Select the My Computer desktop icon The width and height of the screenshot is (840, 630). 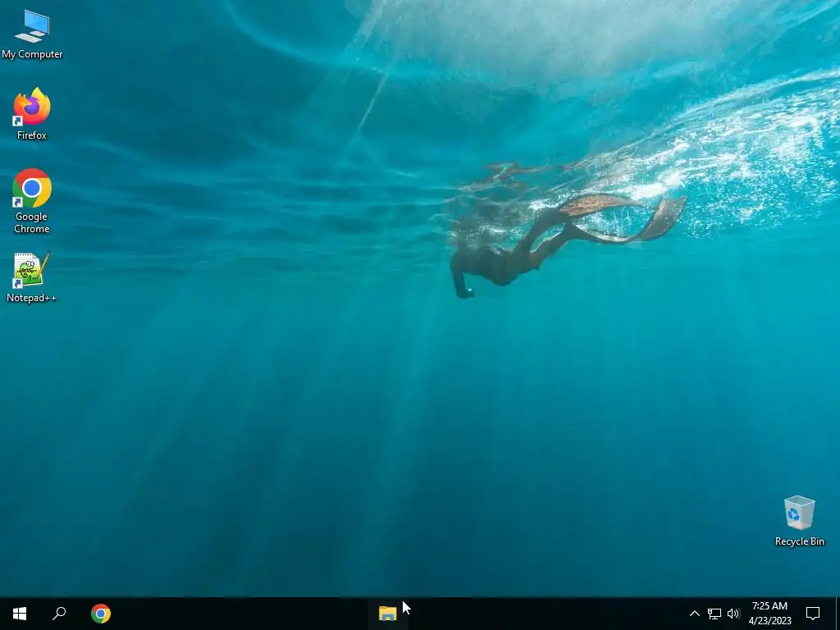pos(32,34)
